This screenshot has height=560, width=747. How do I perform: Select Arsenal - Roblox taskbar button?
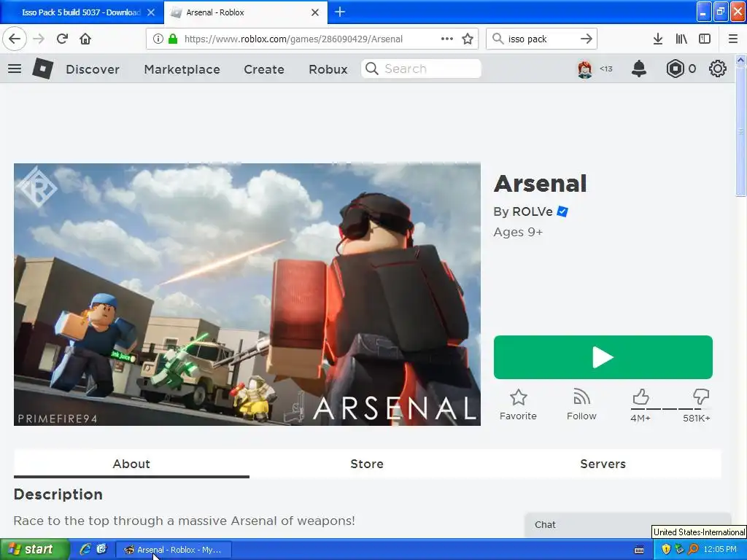(x=174, y=550)
